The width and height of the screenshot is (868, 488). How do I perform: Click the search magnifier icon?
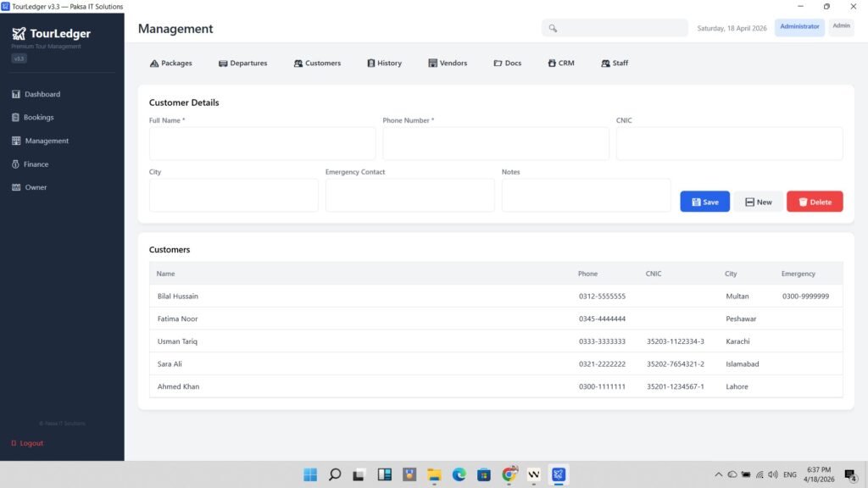click(553, 28)
